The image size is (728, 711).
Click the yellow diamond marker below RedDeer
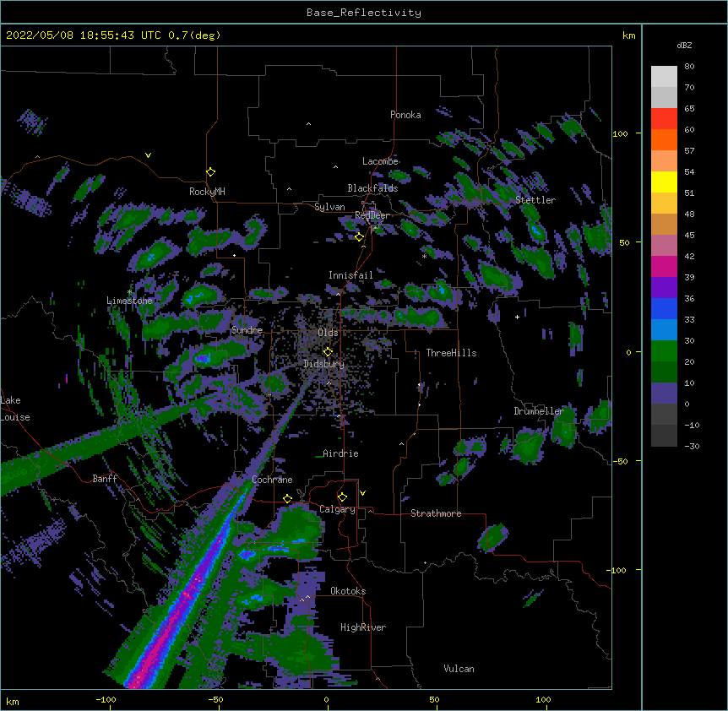pyautogui.click(x=360, y=237)
